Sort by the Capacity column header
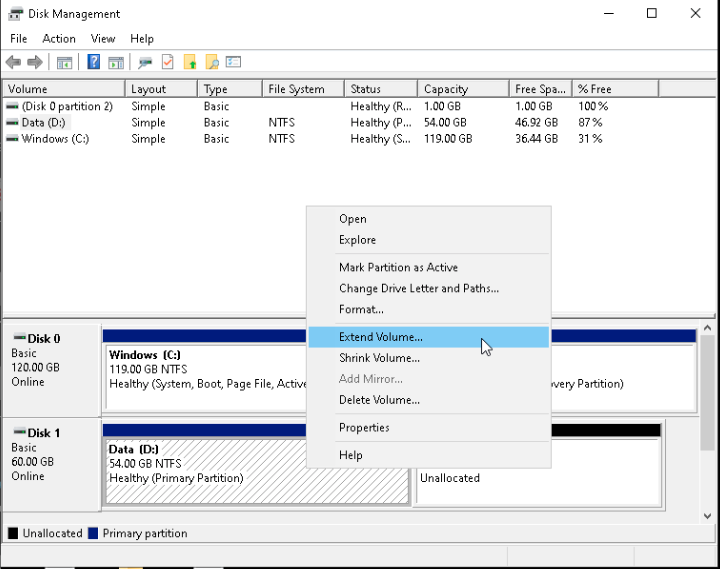Screen dimensions: 720x569 point(463,89)
